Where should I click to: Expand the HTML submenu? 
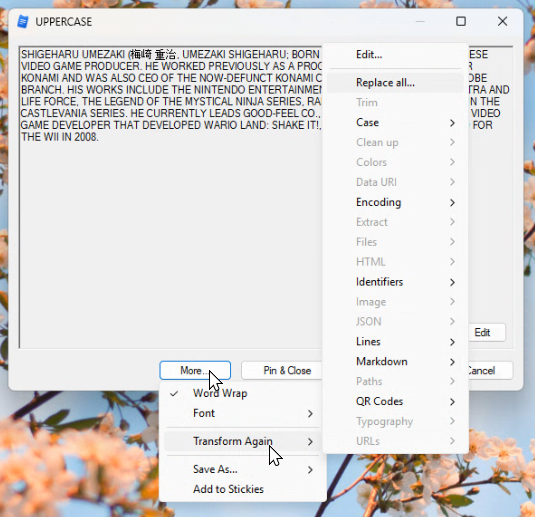395,262
